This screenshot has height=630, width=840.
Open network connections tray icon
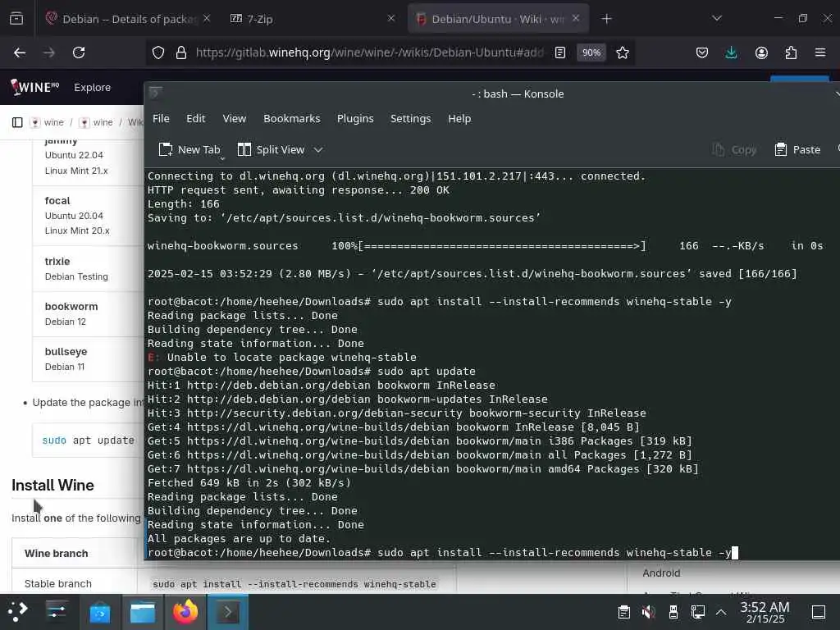click(x=697, y=611)
